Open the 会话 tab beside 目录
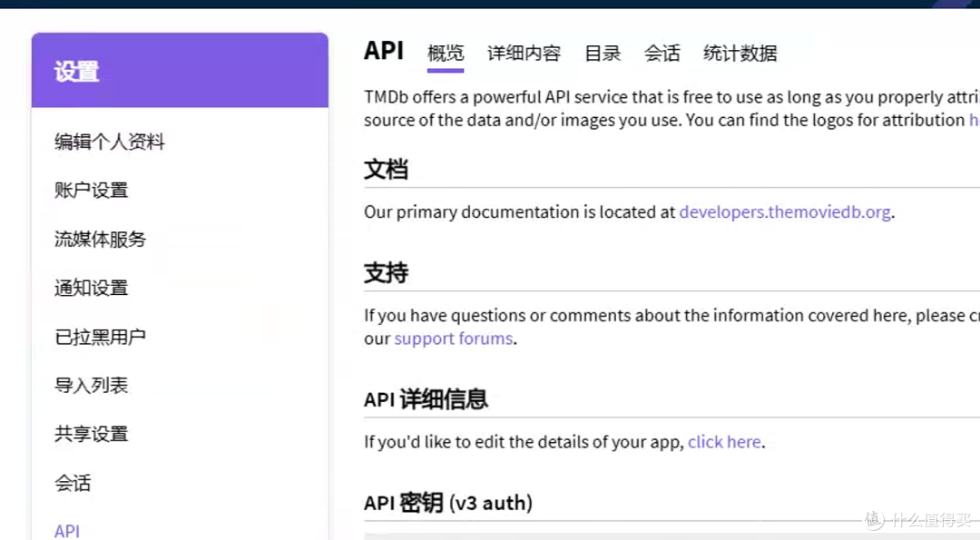This screenshot has width=980, height=540. coord(661,54)
